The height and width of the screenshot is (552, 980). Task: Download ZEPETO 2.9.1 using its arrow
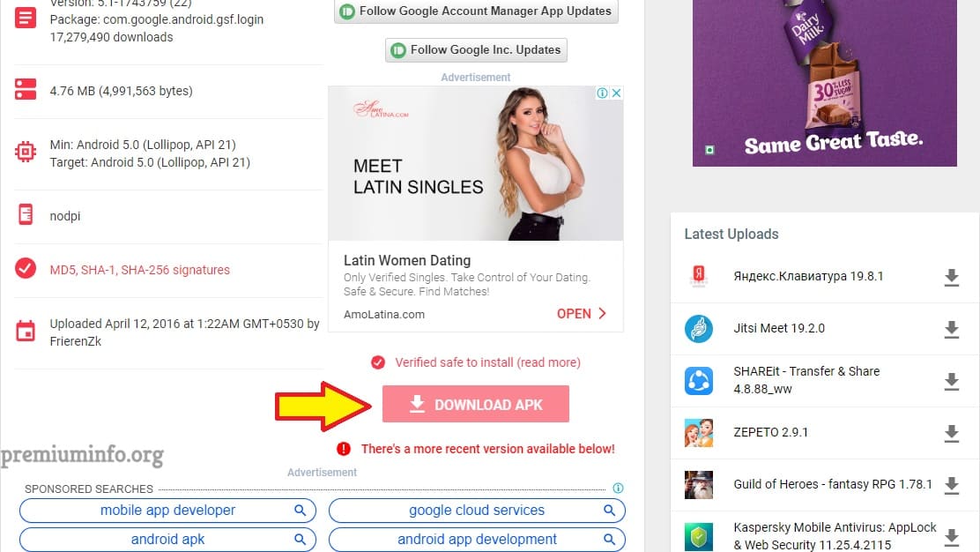951,433
